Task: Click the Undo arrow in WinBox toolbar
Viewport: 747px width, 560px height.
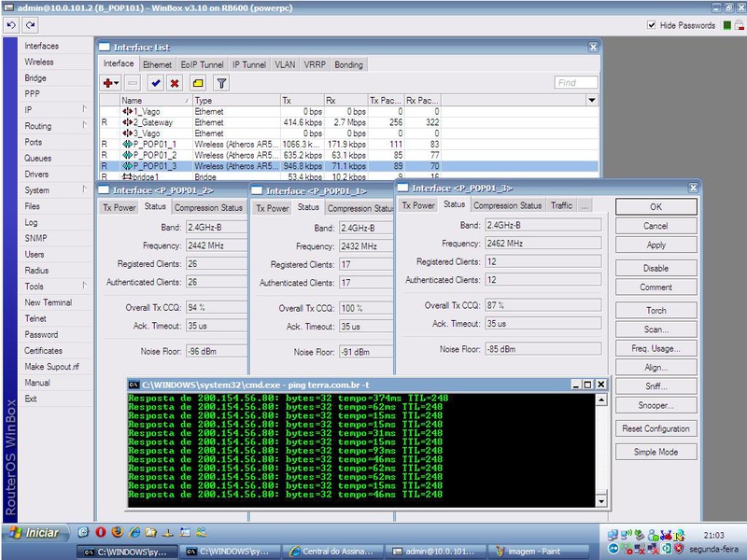Action: tap(9, 25)
